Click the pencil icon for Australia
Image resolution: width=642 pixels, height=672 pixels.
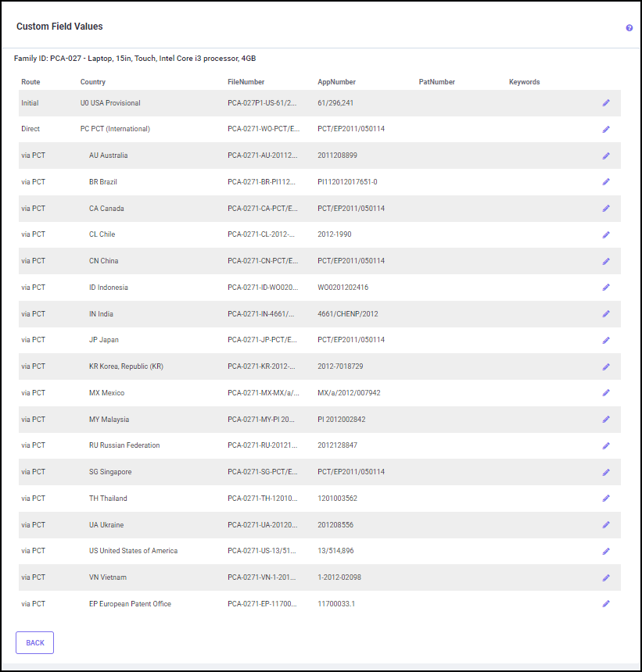coord(605,156)
